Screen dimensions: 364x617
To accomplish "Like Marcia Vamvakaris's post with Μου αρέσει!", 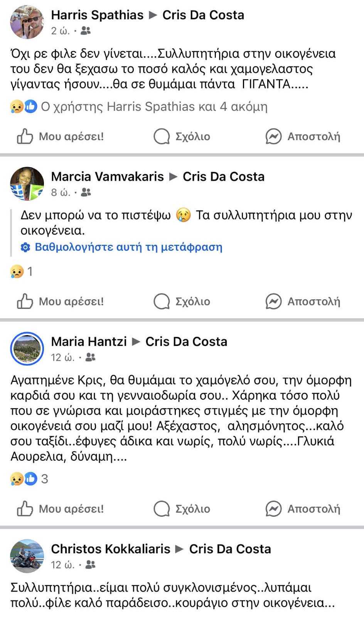I will [61, 302].
